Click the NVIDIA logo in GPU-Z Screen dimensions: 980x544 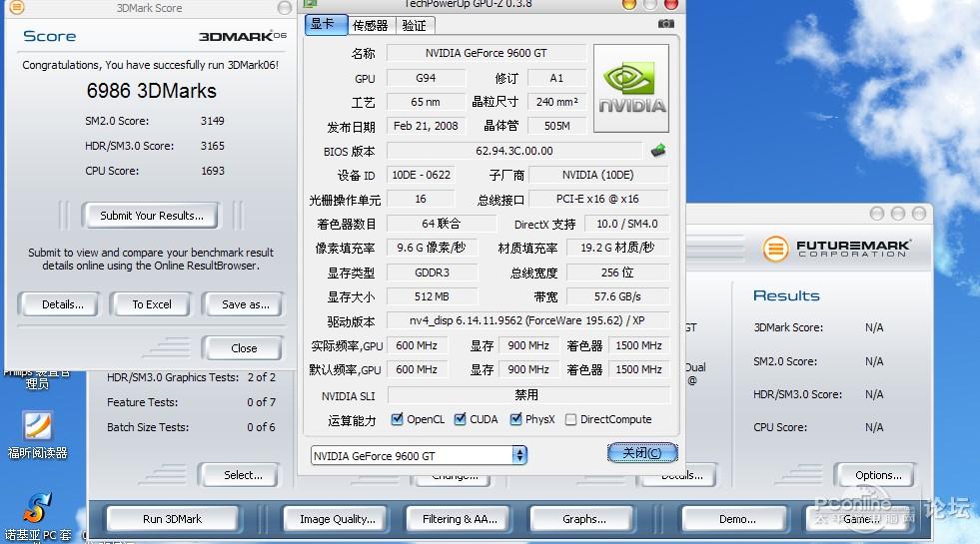pyautogui.click(x=630, y=88)
